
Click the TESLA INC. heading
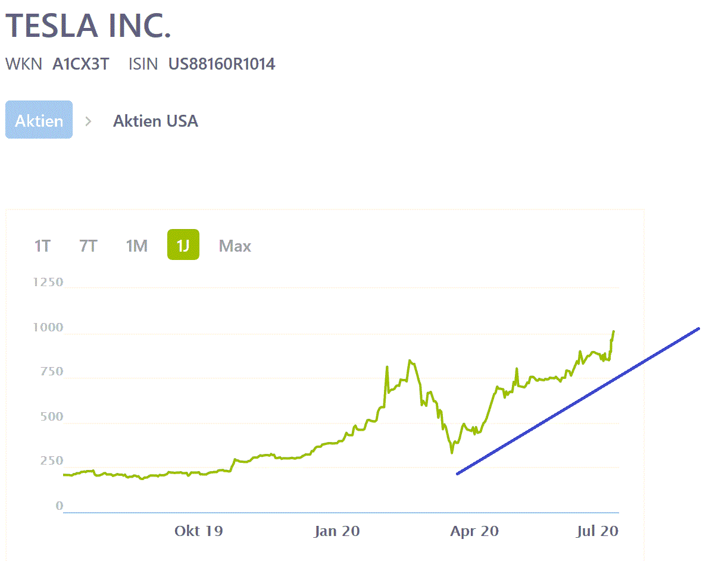[x=88, y=26]
